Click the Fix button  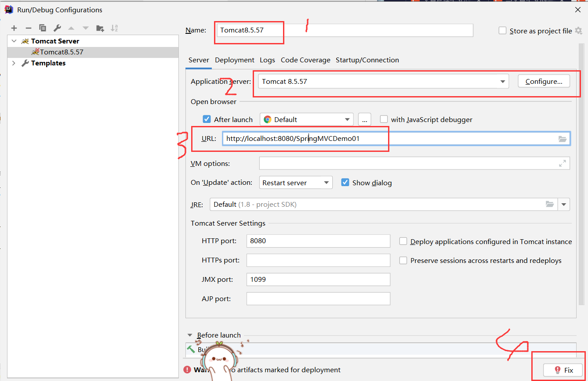[x=563, y=370]
